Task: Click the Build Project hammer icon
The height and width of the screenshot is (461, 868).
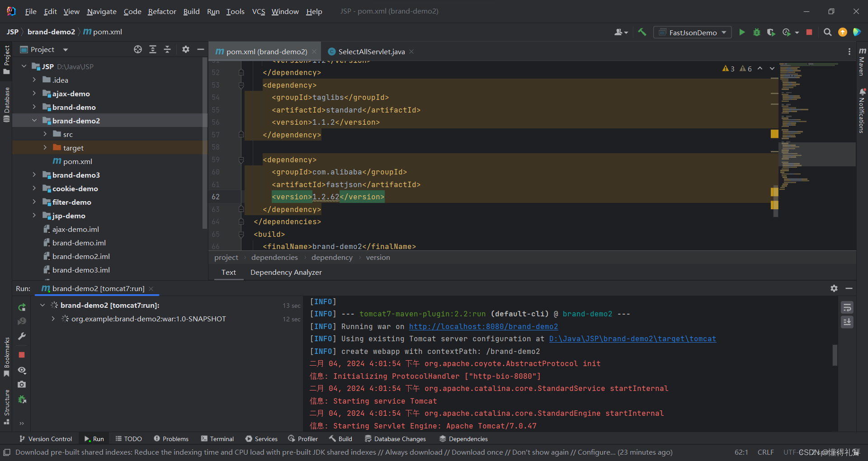Action: [642, 32]
